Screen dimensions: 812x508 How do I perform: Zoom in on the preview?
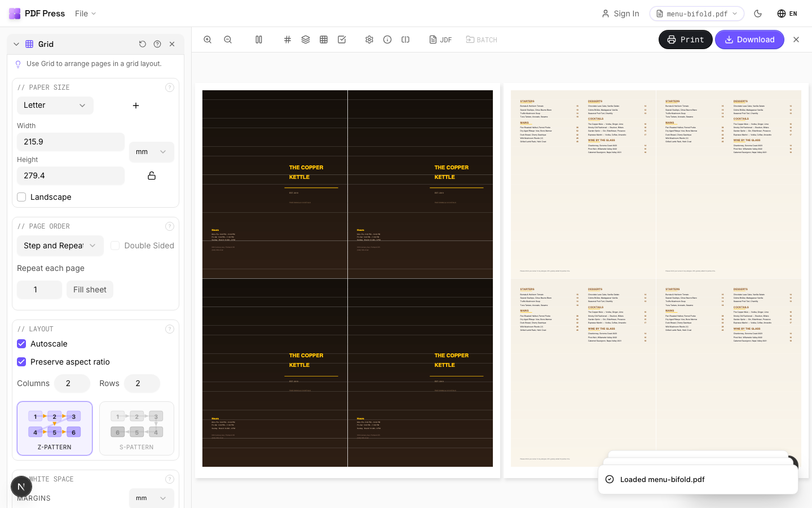[208, 40]
